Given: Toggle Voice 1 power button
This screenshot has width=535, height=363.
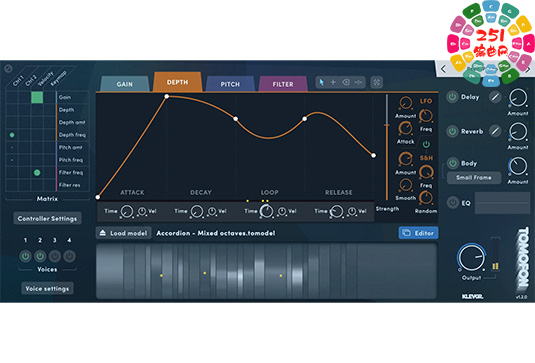Looking at the screenshot, I should (x=25, y=256).
